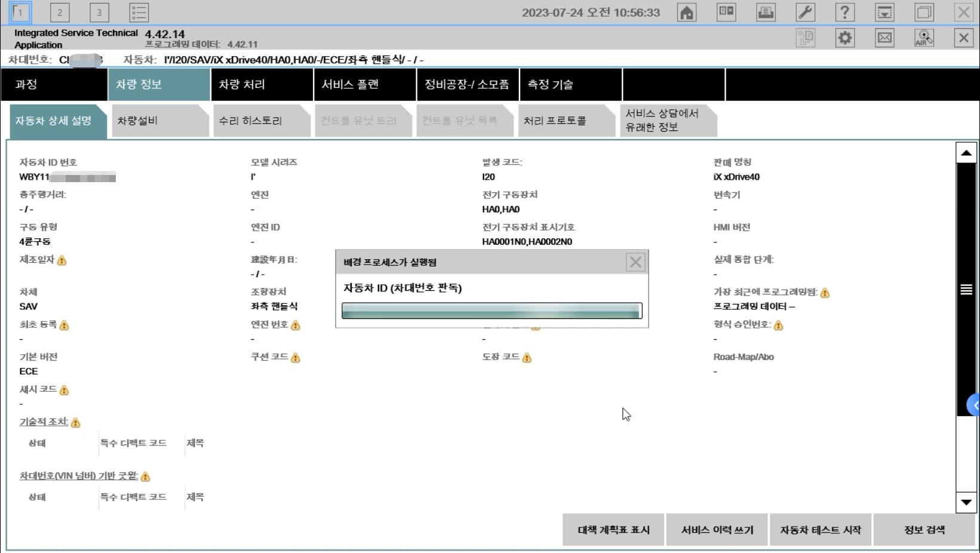Open the 수리 히스토리 subtab
Viewport: 980px width, 553px height.
[262, 121]
